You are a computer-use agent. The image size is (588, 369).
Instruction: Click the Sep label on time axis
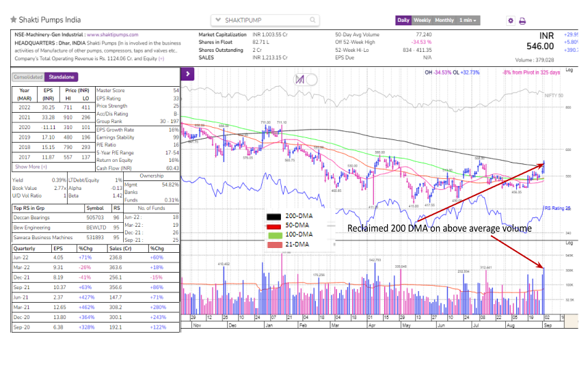click(x=548, y=325)
